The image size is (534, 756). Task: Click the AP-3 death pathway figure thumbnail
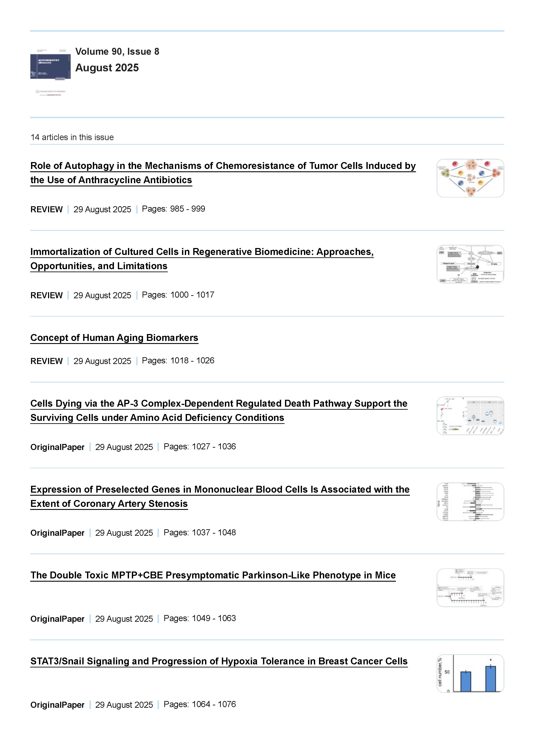(470, 416)
